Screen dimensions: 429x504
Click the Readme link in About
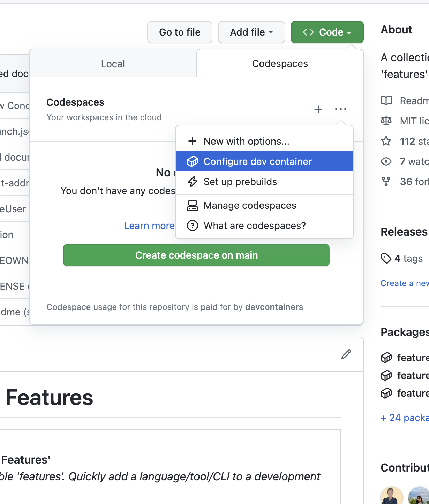click(405, 101)
